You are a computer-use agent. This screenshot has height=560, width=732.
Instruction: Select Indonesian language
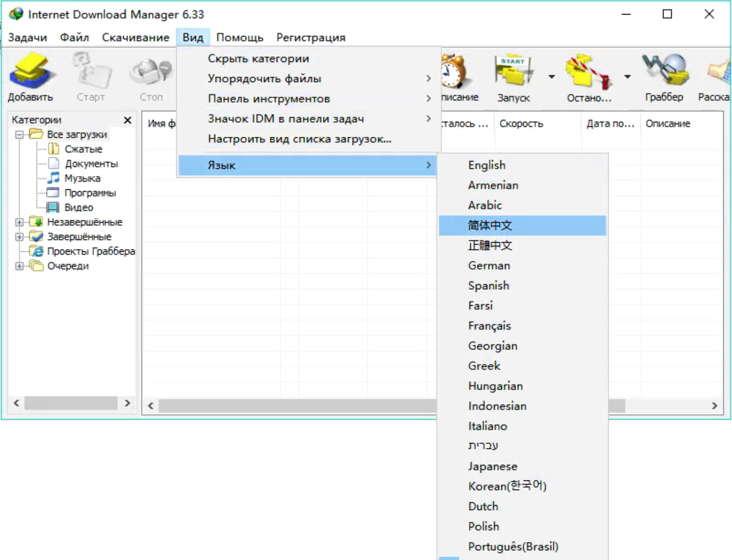click(522, 406)
